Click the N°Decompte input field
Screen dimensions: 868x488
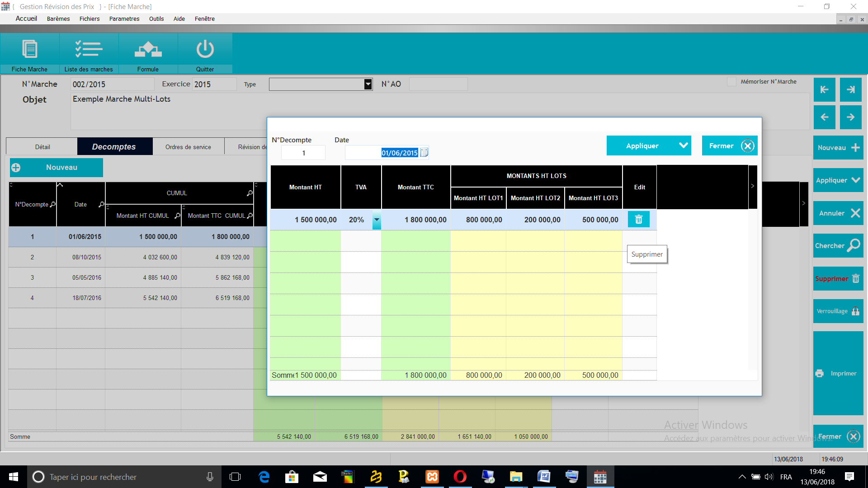[x=303, y=153]
